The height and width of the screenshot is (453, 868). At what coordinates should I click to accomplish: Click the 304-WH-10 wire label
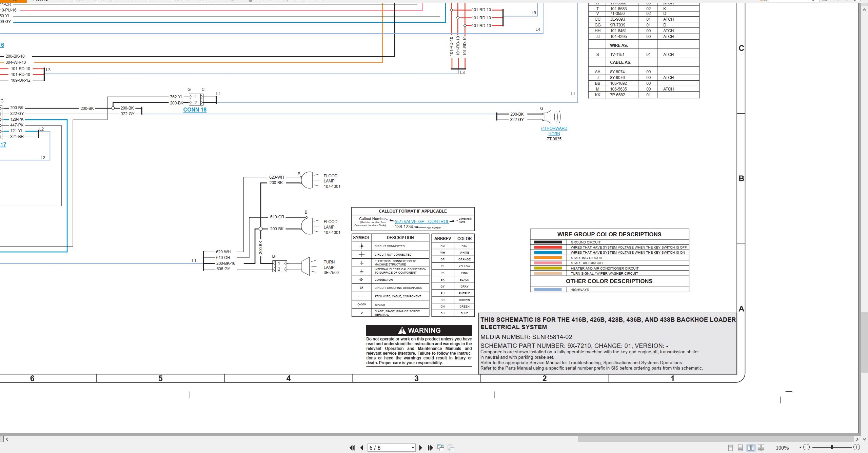(x=16, y=62)
